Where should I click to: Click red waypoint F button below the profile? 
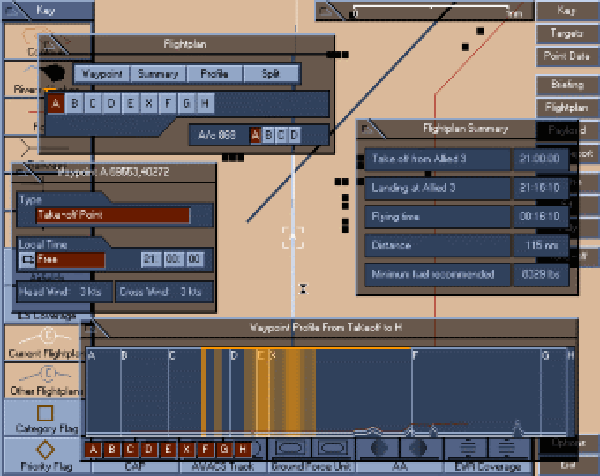click(x=205, y=450)
